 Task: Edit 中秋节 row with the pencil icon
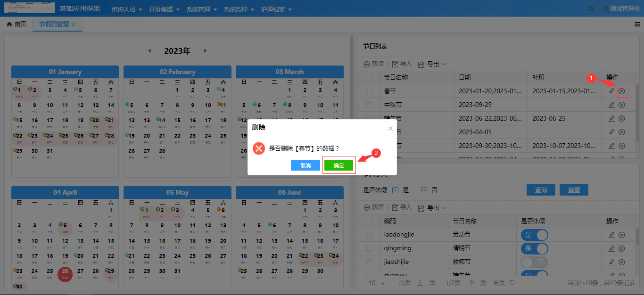(x=611, y=105)
